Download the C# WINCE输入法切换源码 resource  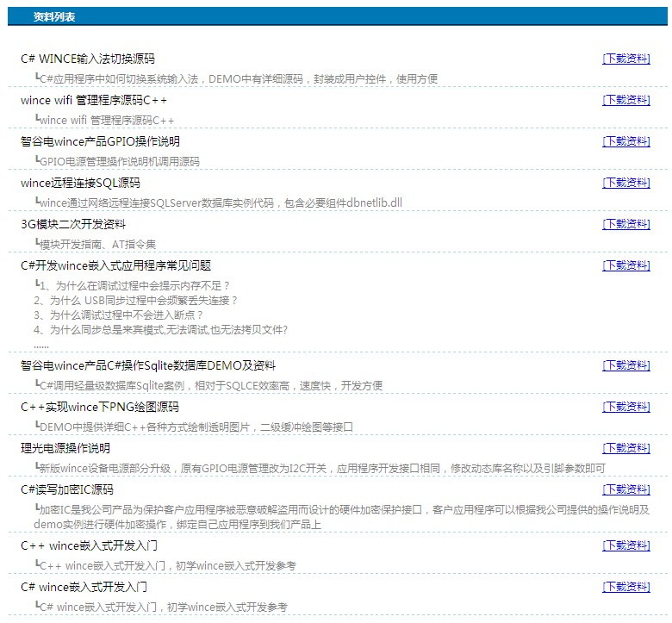click(x=626, y=59)
